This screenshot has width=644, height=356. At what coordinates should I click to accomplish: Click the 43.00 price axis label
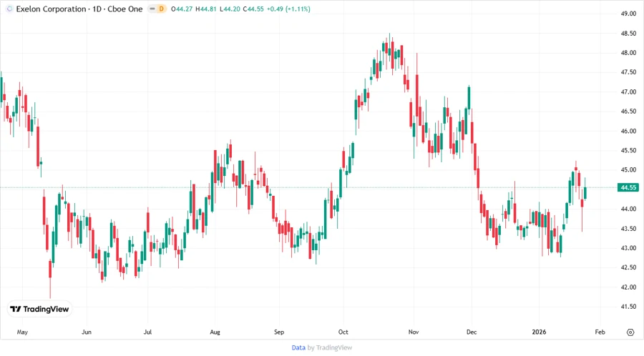628,248
